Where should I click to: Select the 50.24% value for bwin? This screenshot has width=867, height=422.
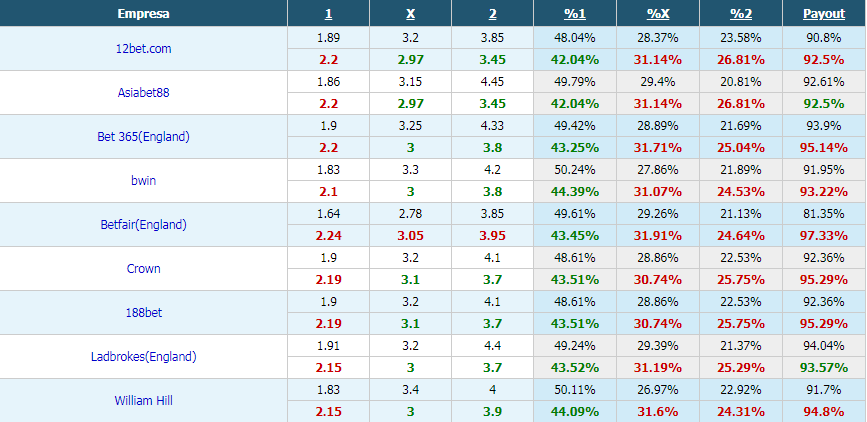[574, 170]
